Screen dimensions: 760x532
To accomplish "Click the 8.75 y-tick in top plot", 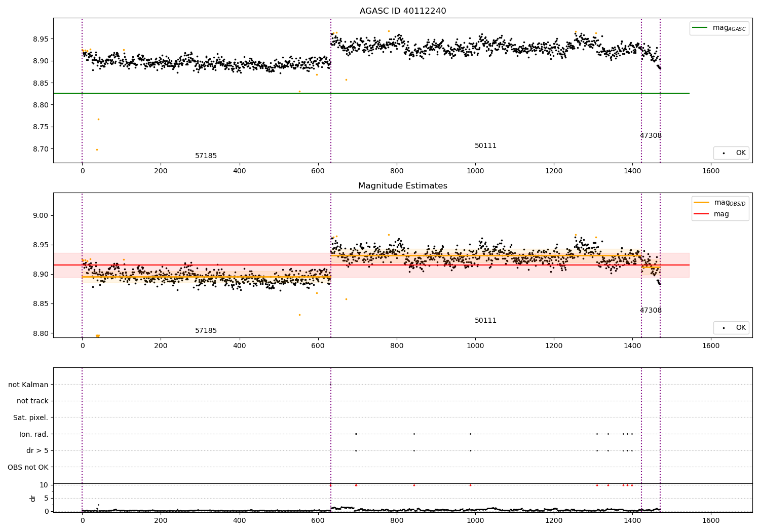I will [x=40, y=127].
